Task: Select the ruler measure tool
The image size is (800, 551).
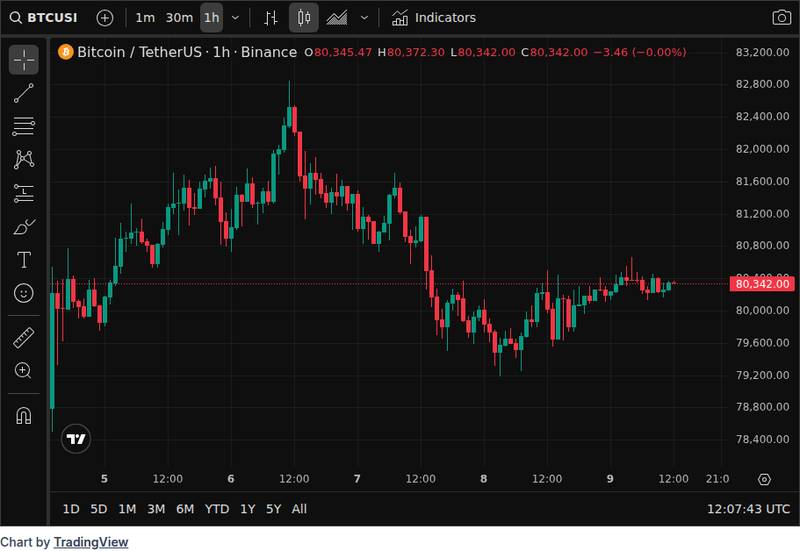Action: pos(23,337)
